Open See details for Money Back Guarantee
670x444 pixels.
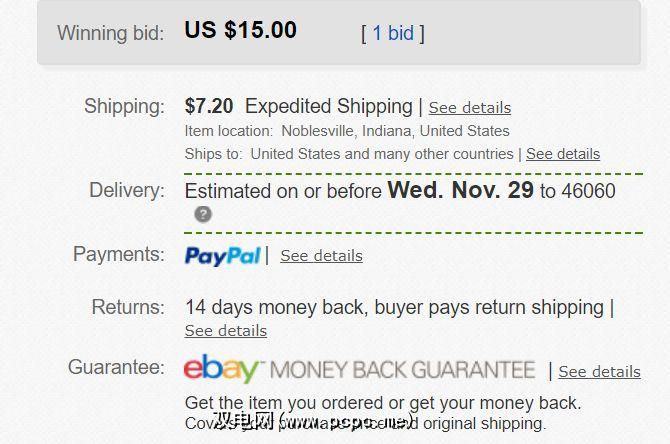tap(599, 372)
